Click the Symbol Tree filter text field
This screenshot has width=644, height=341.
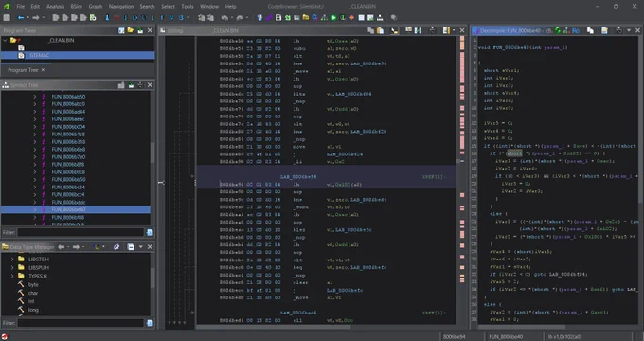(x=80, y=232)
